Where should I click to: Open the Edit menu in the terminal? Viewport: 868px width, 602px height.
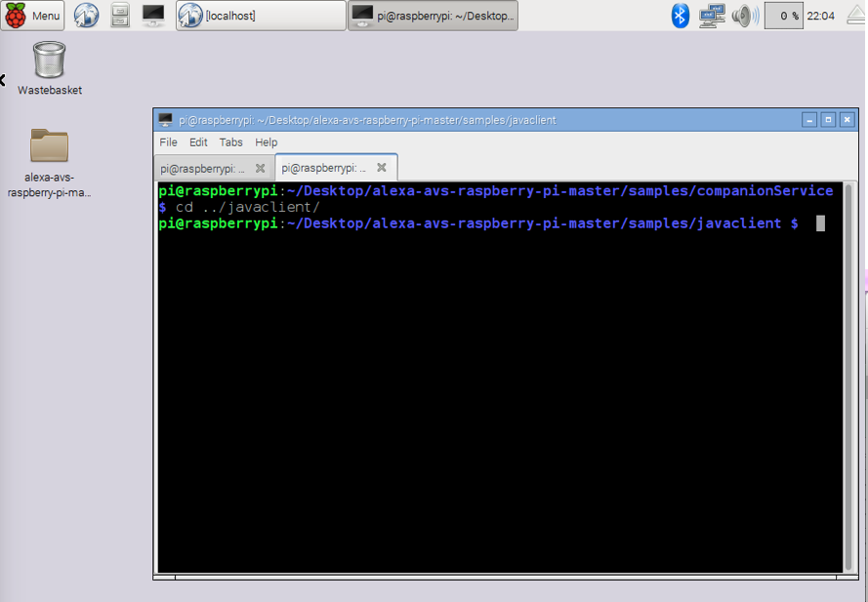(x=198, y=142)
